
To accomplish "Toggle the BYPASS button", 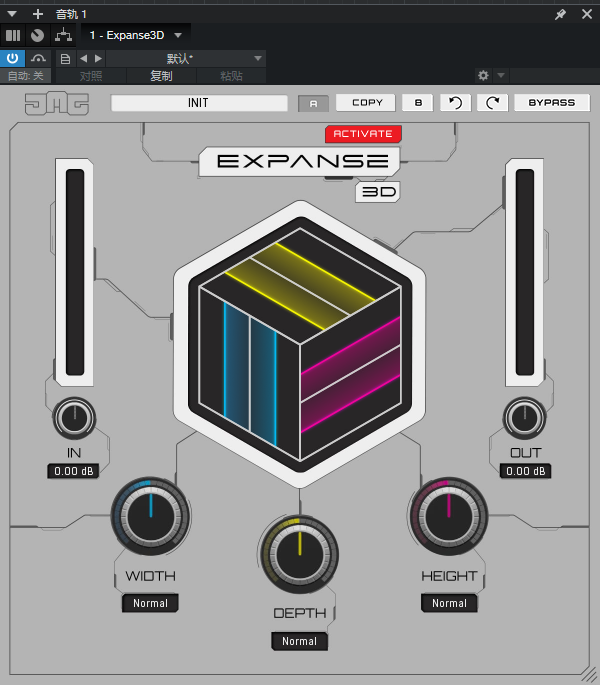I will coord(552,103).
